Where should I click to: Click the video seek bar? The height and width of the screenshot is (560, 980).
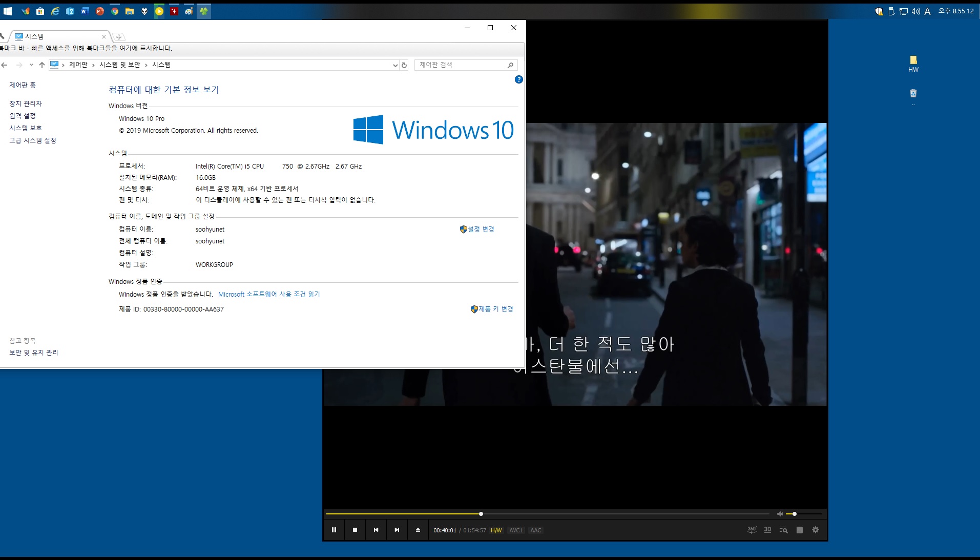click(548, 514)
